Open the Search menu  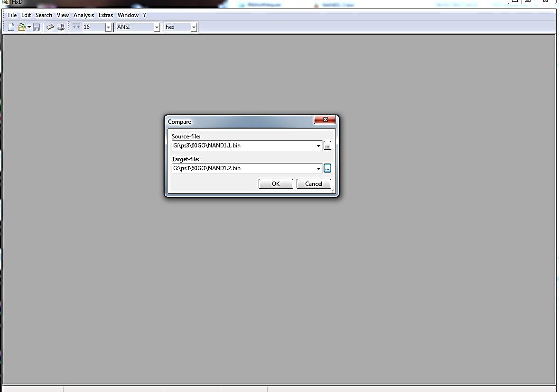pos(44,15)
